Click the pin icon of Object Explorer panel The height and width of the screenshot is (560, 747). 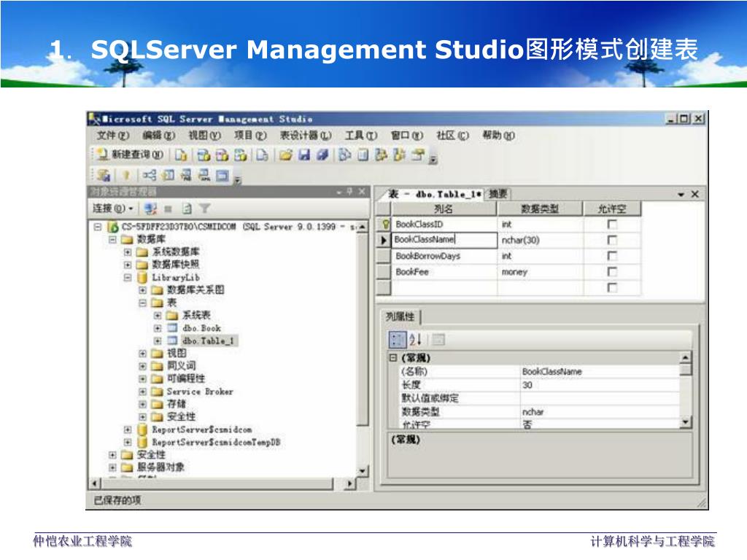[349, 192]
